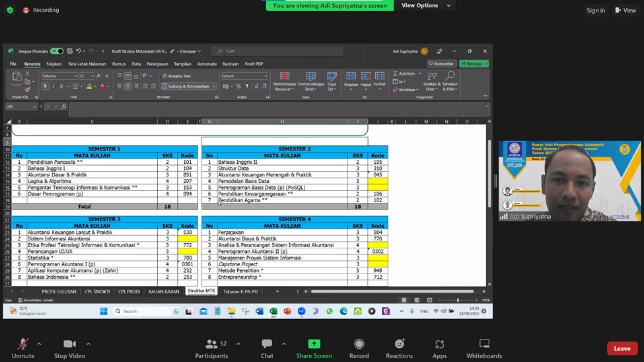Screen dimensions: 644x362
Task: Click the Excel zoom level slider
Action: point(457,300)
